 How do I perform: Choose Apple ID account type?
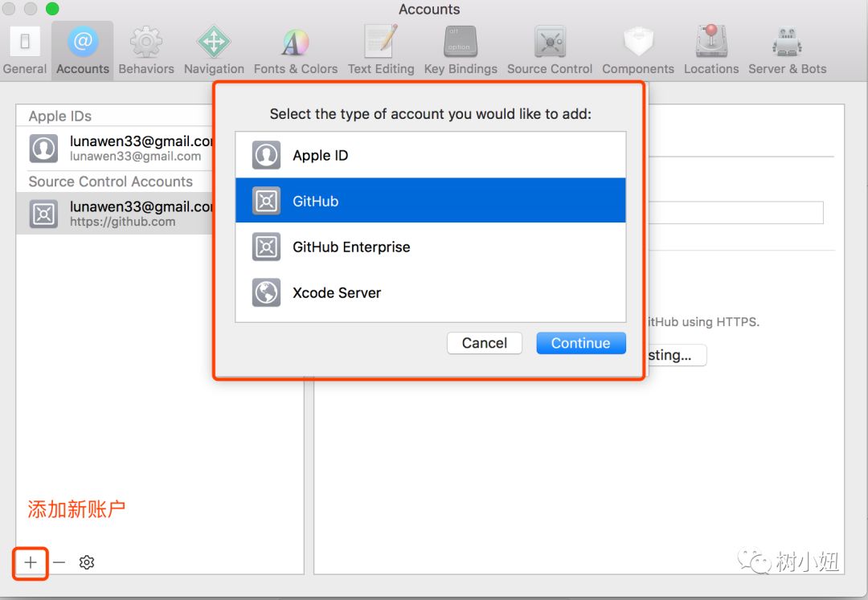point(431,155)
